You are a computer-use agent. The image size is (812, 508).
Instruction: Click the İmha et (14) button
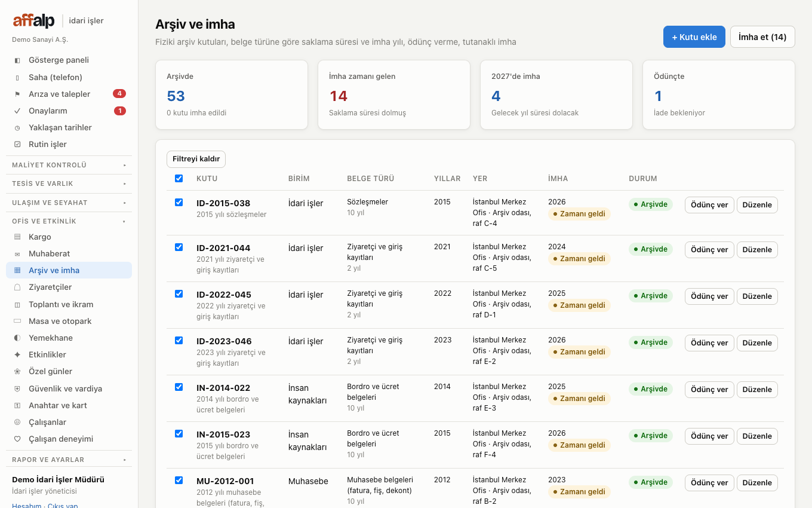click(x=762, y=37)
